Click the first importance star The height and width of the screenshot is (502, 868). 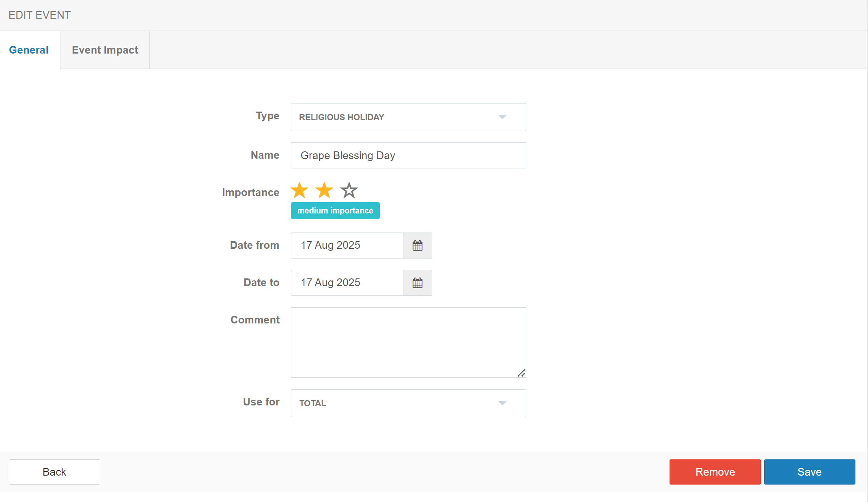coord(299,190)
